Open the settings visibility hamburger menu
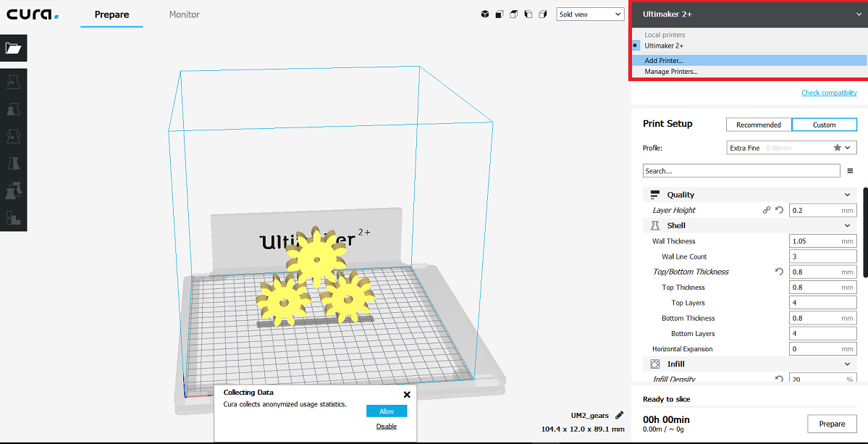868x444 pixels. click(x=851, y=171)
